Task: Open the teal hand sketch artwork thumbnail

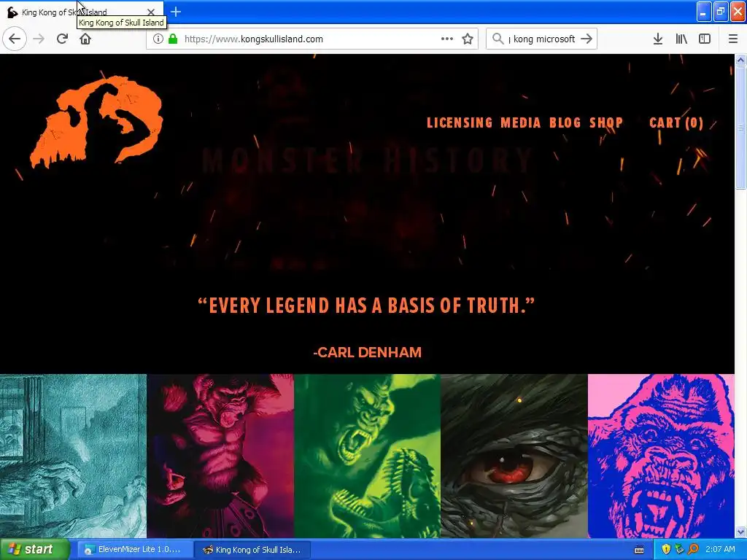Action: click(73, 456)
